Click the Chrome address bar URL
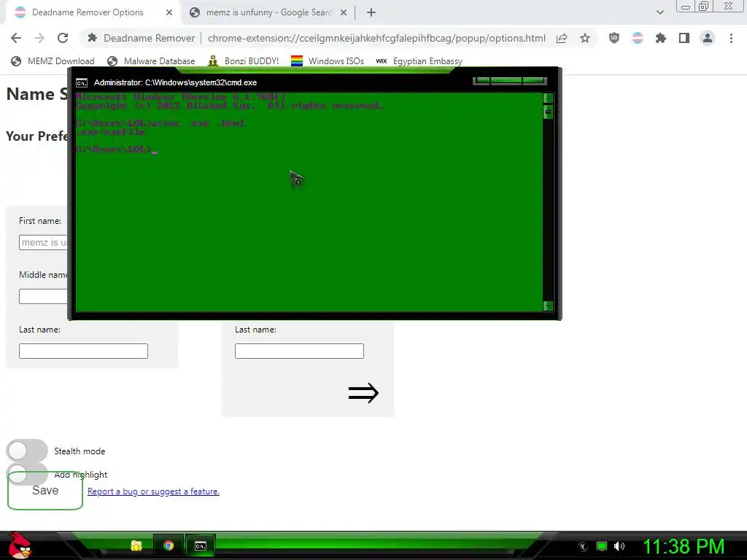 click(x=376, y=38)
